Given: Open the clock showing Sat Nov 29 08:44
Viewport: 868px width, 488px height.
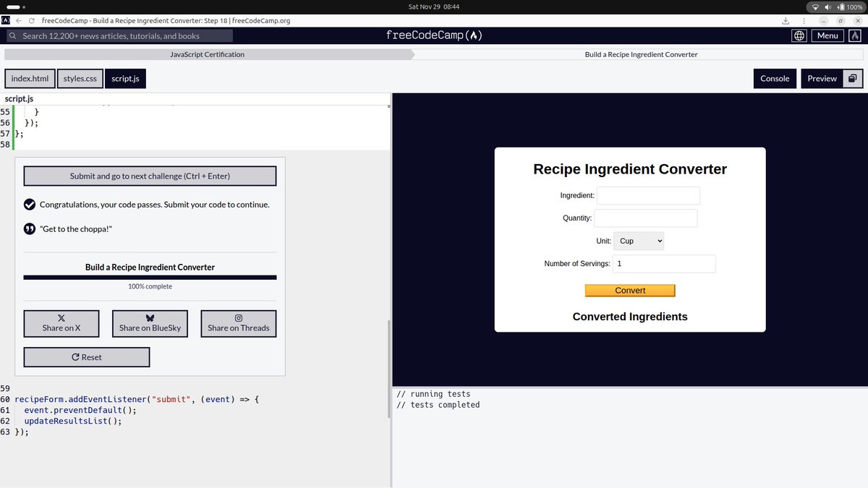Looking at the screenshot, I should (434, 7).
